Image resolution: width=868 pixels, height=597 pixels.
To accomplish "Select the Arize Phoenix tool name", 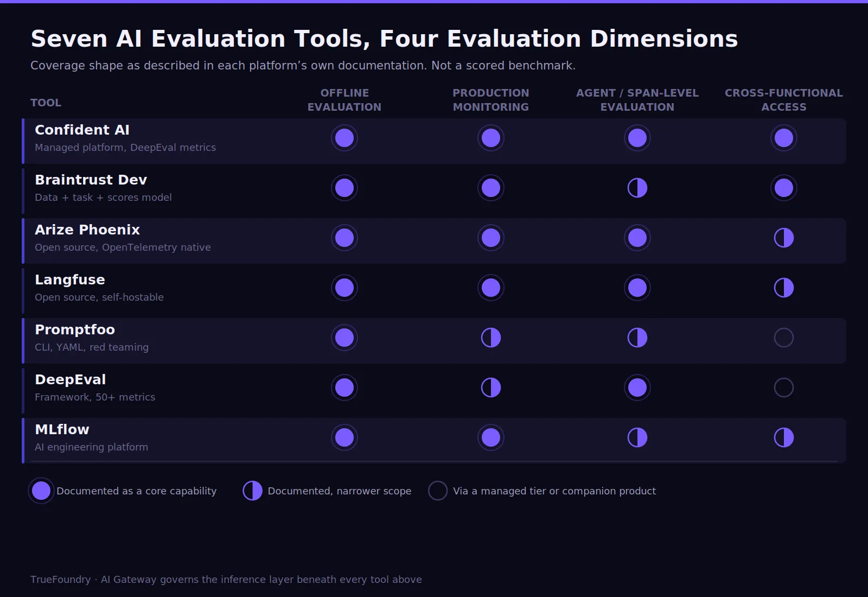I will point(87,230).
